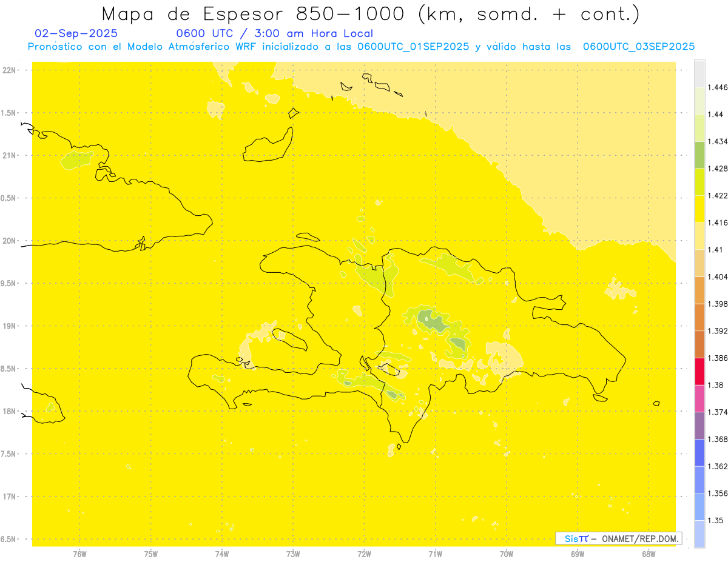The width and height of the screenshot is (728, 562).
Task: Click the 'ONAMET/REP.DOM.' credit box
Action: coord(618,538)
